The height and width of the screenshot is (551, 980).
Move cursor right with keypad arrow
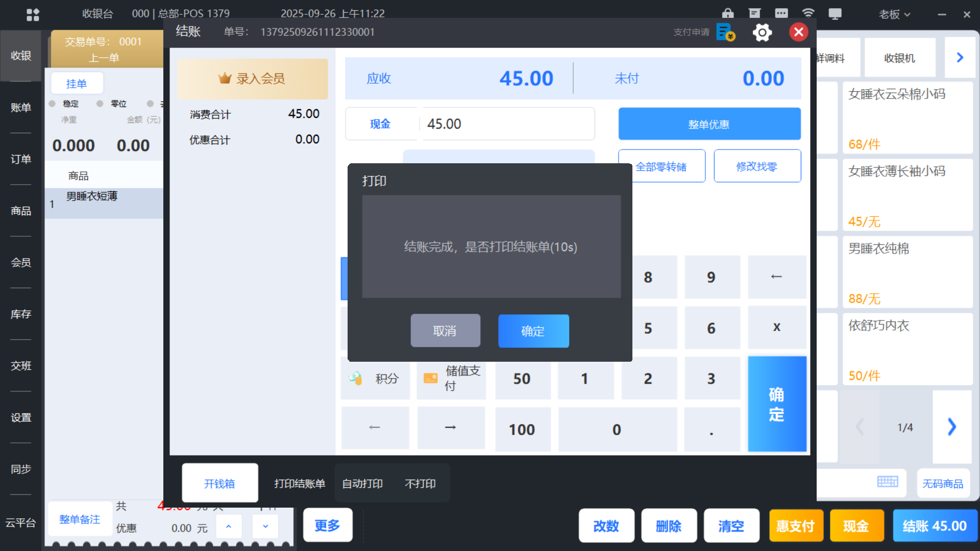451,428
